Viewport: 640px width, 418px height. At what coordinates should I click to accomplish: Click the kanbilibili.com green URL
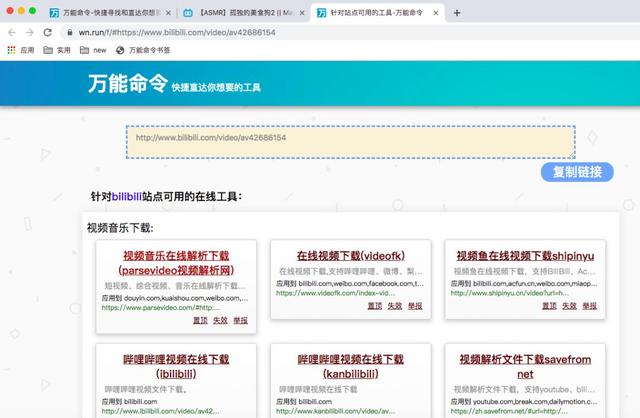[336, 411]
